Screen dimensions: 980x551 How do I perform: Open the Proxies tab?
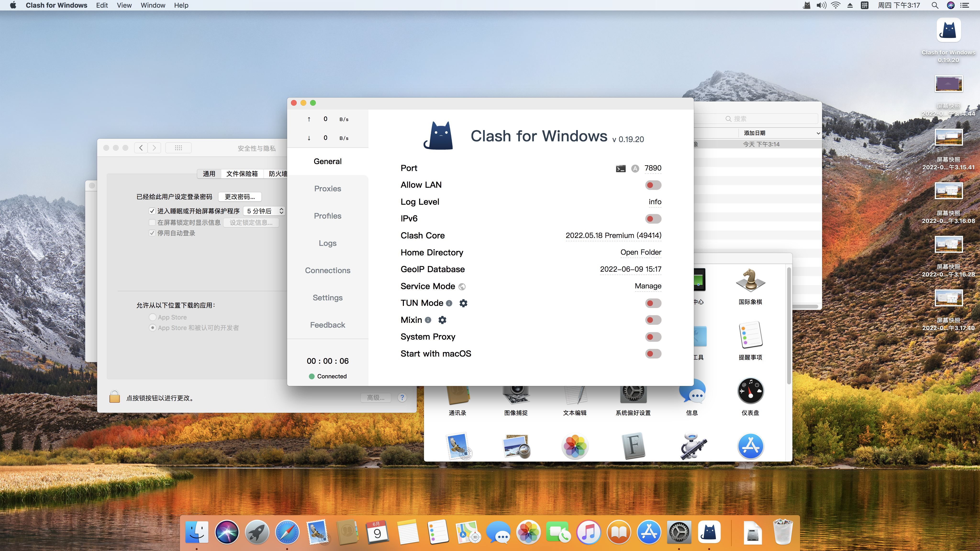pyautogui.click(x=328, y=189)
